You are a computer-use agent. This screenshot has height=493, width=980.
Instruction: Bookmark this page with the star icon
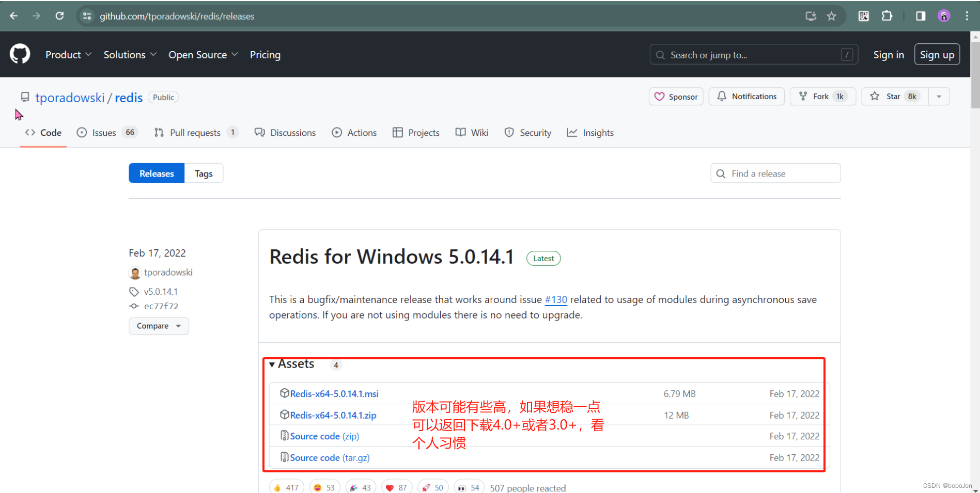click(832, 16)
